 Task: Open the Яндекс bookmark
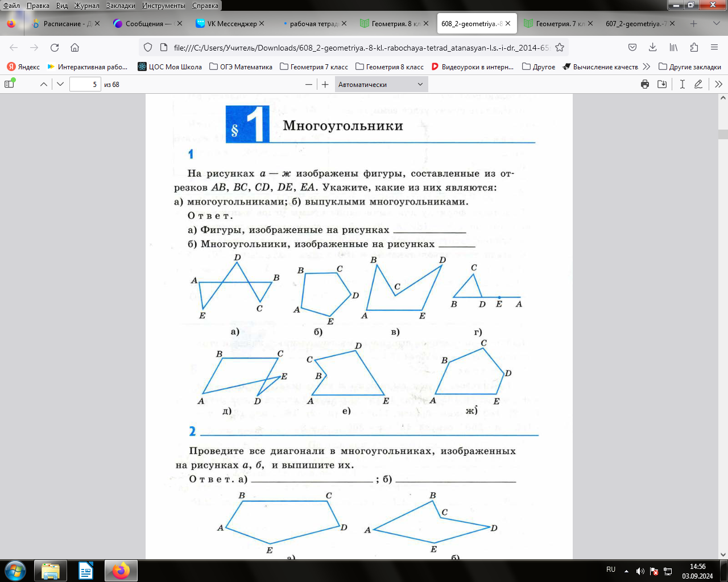point(23,67)
